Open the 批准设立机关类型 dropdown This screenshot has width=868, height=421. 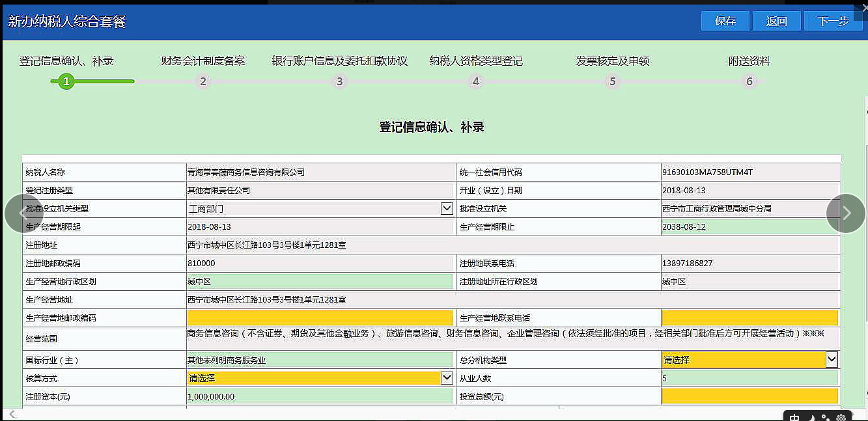[447, 208]
